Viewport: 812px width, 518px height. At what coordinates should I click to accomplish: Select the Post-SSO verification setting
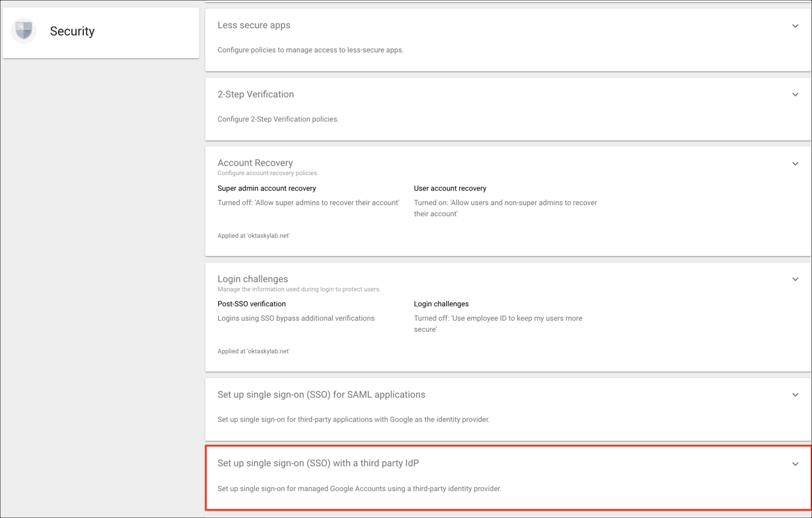(252, 304)
